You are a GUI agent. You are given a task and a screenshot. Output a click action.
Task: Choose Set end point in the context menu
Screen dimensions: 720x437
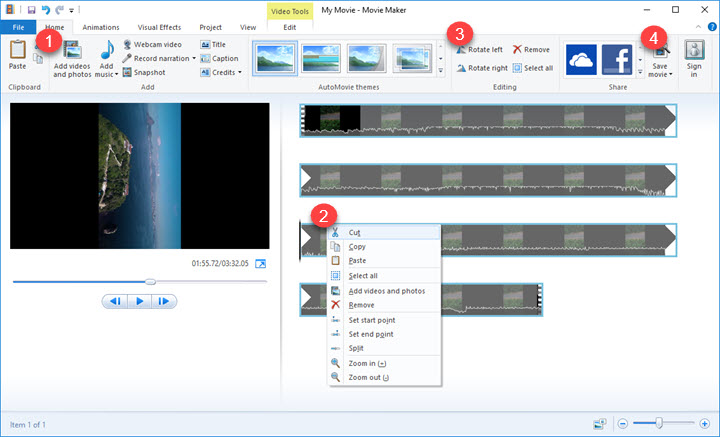384,334
